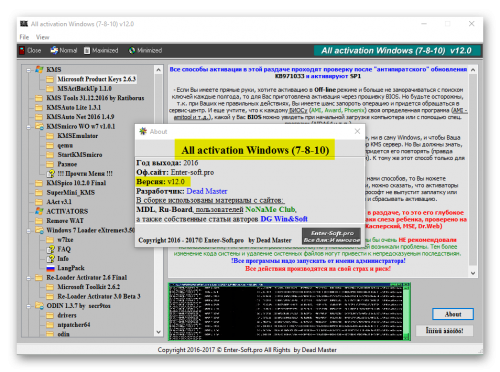Click the ACTIVATORS Windows-flag icon

click(x=39, y=211)
